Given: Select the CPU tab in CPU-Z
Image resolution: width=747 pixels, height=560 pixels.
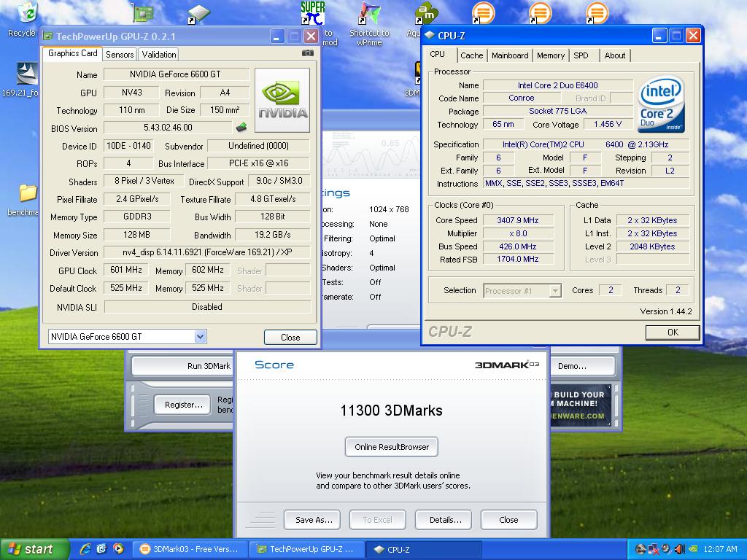Looking at the screenshot, I should 438,54.
